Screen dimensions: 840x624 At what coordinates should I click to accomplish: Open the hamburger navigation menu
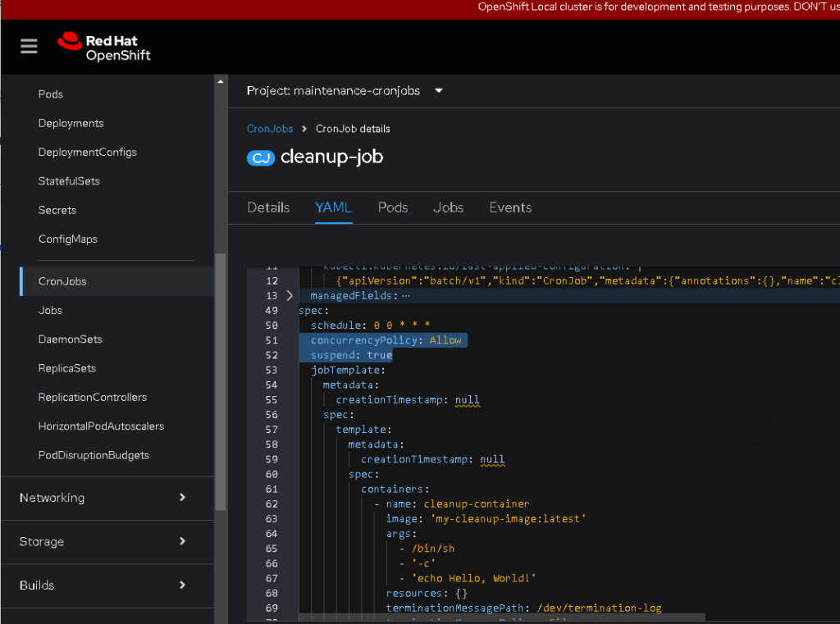click(29, 47)
